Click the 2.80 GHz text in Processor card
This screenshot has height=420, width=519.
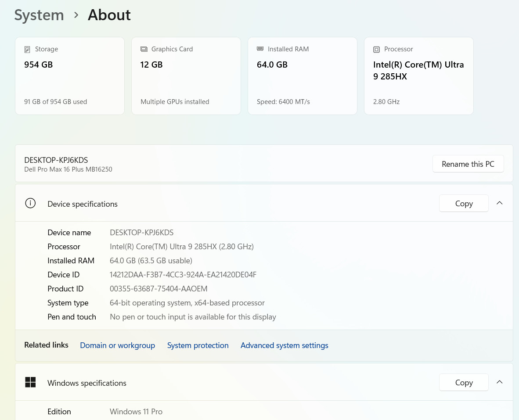(386, 102)
